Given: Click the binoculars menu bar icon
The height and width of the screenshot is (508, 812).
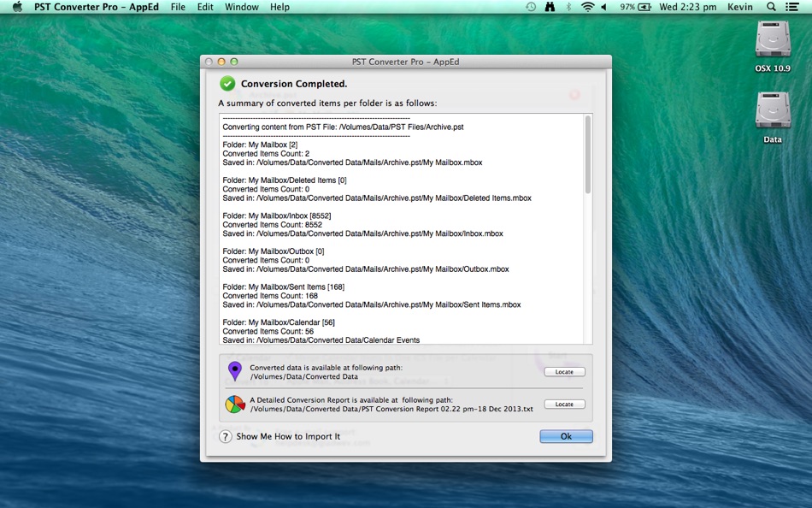Looking at the screenshot, I should coord(550,7).
